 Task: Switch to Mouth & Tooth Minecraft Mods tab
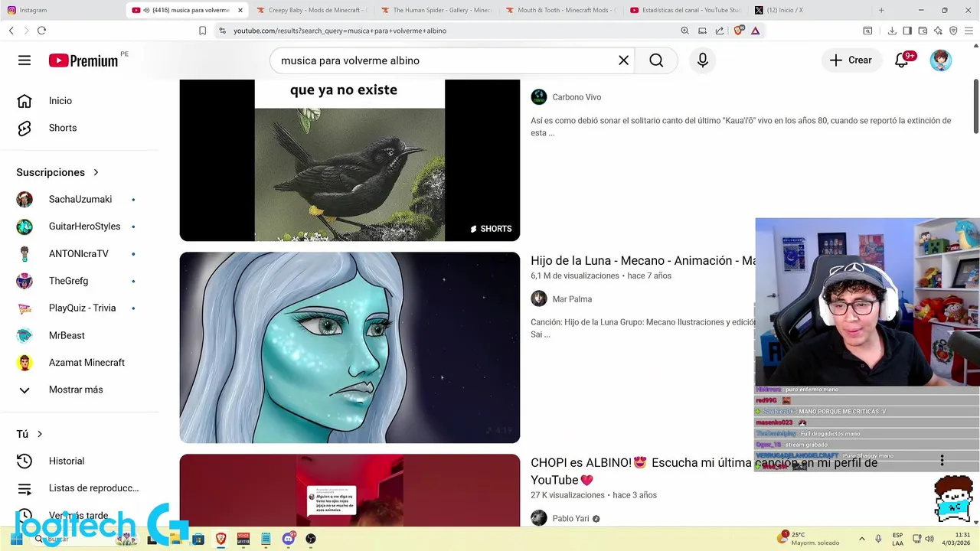tap(561, 10)
